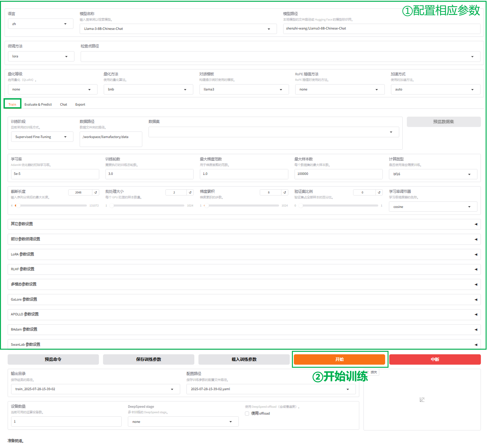Viewport: 494px width, 448px height.
Task: Click the orange 开始 button
Action: pyautogui.click(x=339, y=359)
